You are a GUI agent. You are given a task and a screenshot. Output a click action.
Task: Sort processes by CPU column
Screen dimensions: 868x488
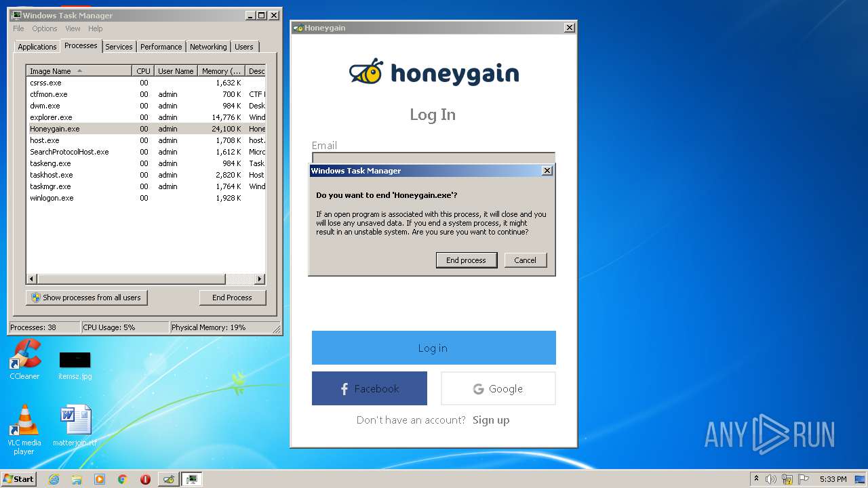143,71
